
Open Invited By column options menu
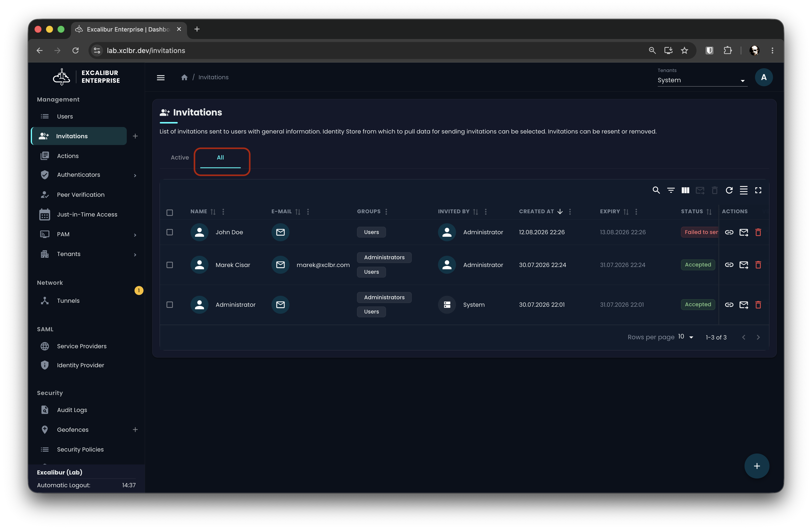point(485,211)
